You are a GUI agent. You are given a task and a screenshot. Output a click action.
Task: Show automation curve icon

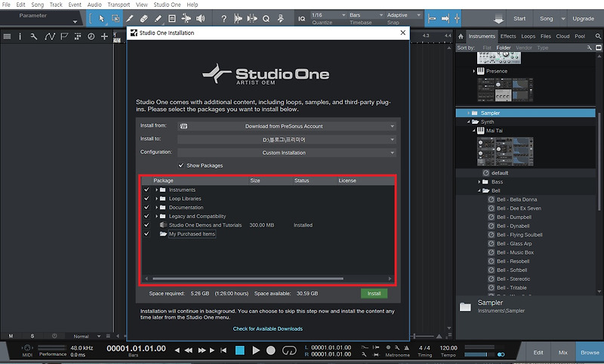[x=49, y=36]
